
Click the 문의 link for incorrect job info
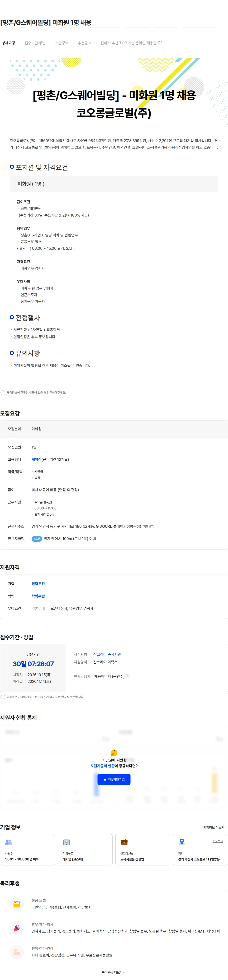[x=52, y=393]
